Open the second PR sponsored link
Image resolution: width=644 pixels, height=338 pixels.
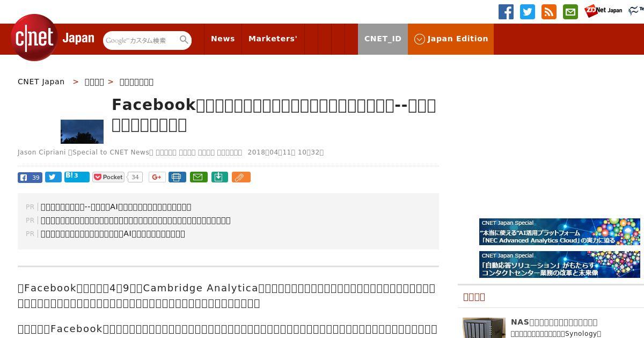pos(136,220)
